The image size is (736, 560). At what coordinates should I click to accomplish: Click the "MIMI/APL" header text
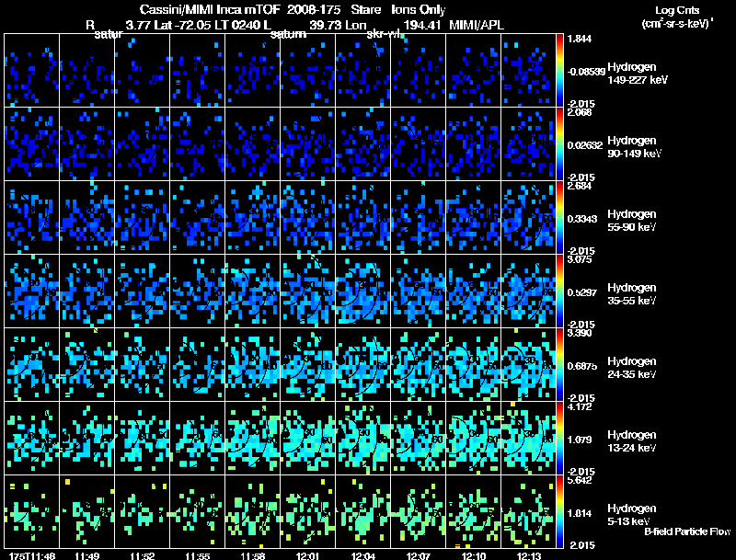477,25
